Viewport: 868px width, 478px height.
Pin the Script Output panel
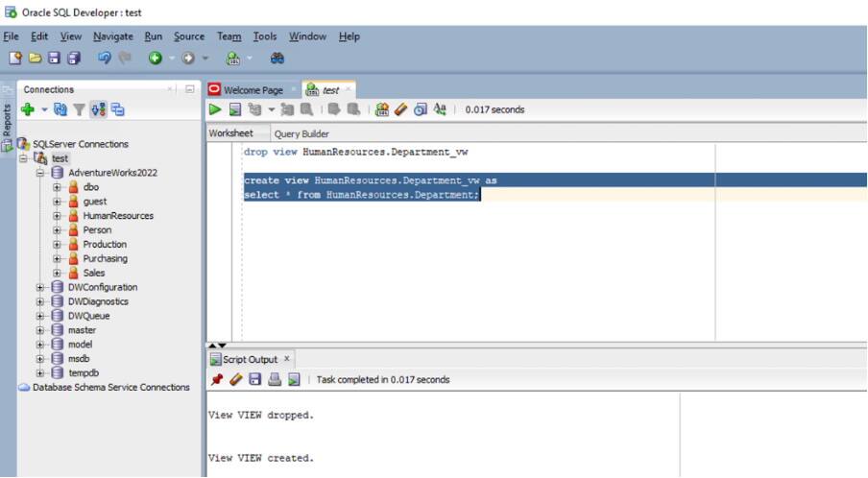[x=216, y=379]
